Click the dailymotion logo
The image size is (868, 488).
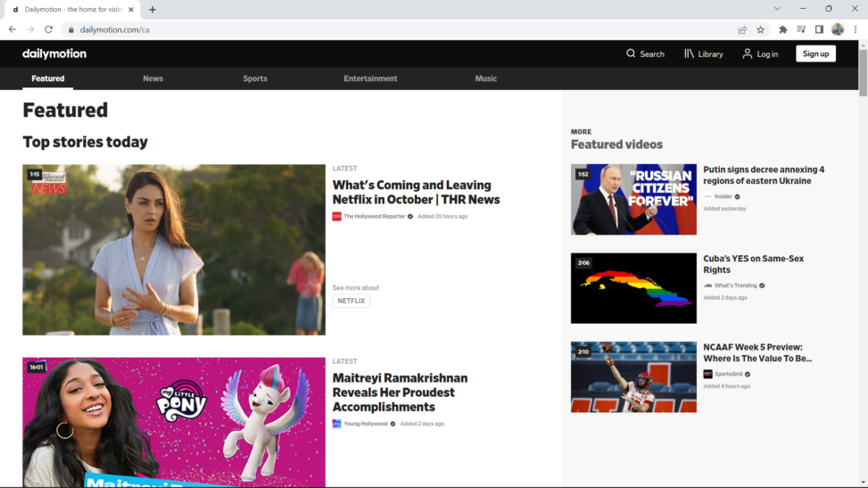(54, 54)
